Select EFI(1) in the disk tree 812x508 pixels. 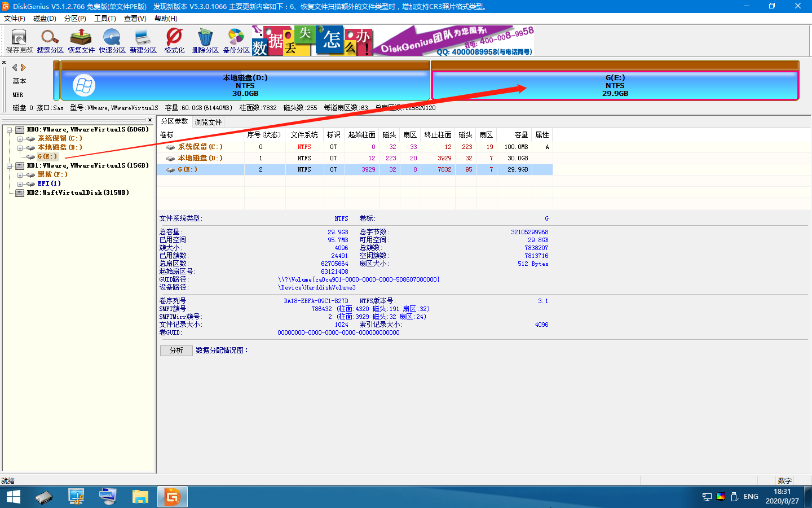[x=49, y=183]
